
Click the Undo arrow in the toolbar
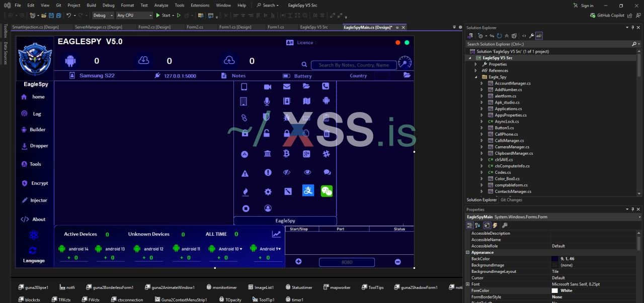[68, 16]
